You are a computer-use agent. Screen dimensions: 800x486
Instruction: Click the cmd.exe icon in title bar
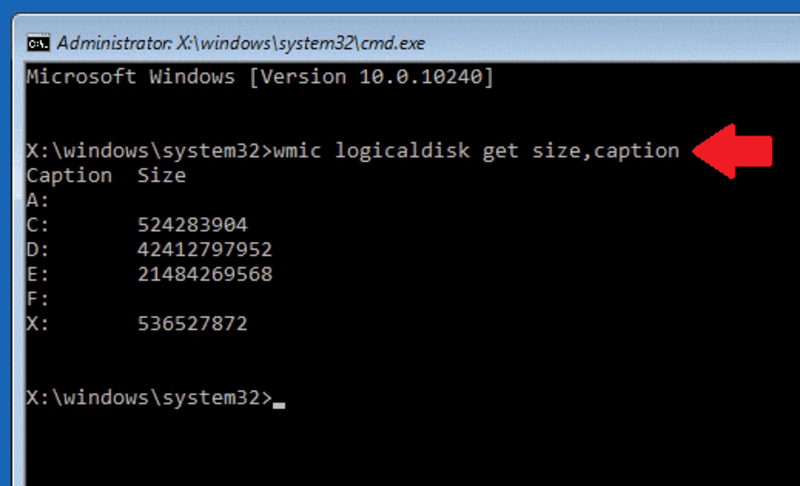coord(38,44)
